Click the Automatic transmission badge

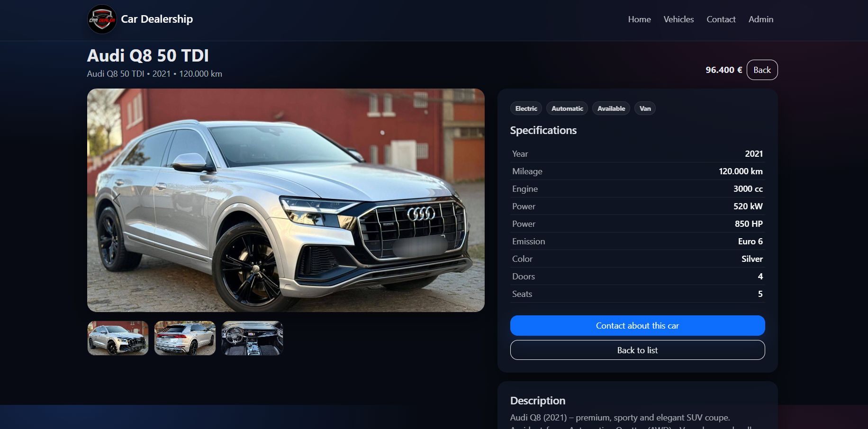[567, 108]
